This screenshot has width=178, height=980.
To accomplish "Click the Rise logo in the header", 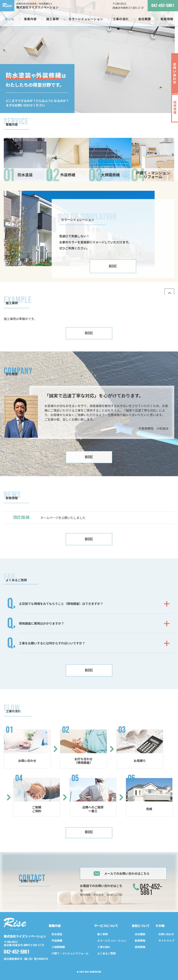I will 7,5.
